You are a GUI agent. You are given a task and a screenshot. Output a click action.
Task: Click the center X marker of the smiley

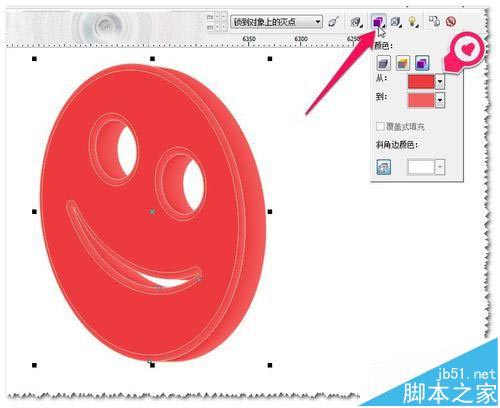pos(152,211)
